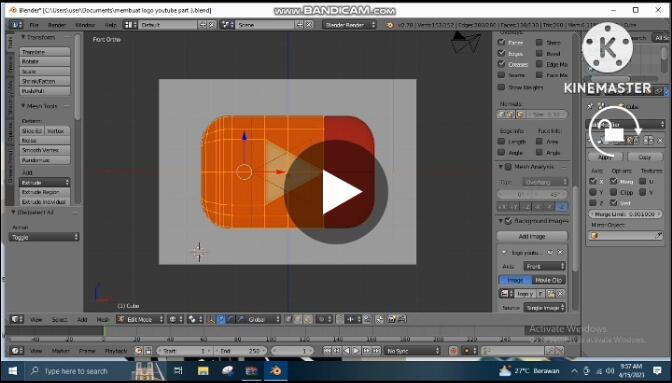Open the pivot point selector
The height and width of the screenshot is (383, 672).
pos(195,319)
